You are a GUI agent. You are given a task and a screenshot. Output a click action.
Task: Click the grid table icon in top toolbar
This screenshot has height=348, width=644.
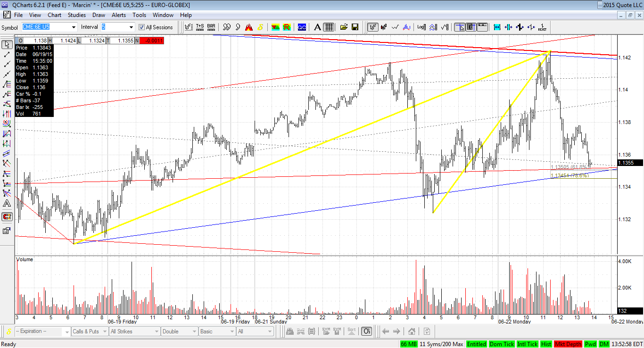click(329, 27)
